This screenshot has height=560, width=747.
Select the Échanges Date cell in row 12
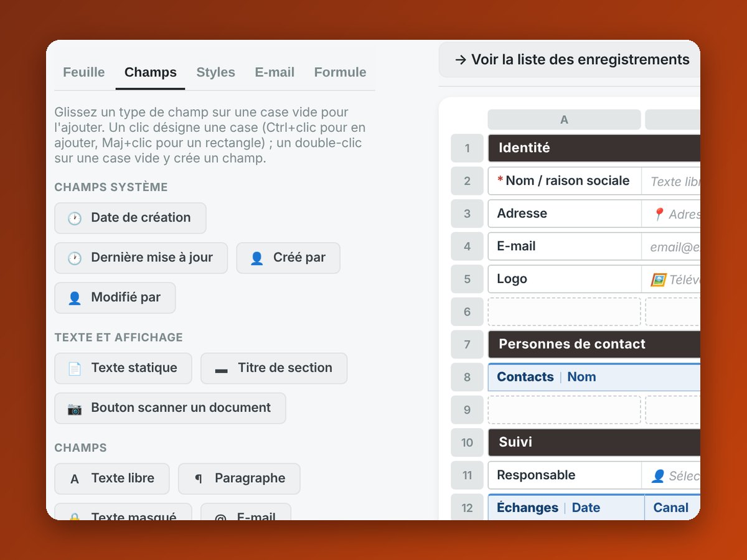point(565,508)
